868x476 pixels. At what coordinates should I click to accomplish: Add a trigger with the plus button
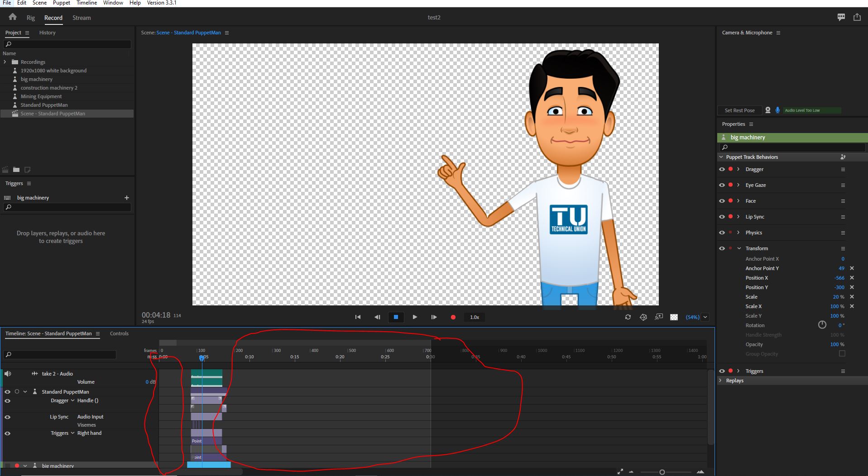pos(127,198)
